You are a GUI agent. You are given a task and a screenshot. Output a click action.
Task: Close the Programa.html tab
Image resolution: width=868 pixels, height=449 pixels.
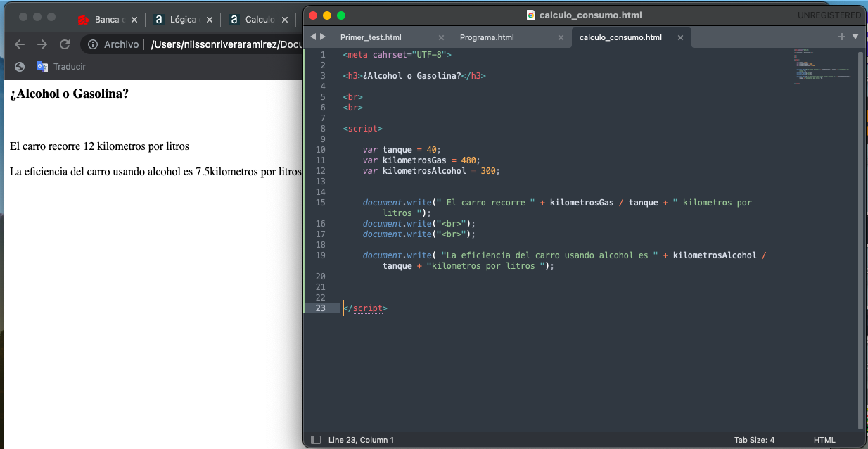(x=561, y=38)
